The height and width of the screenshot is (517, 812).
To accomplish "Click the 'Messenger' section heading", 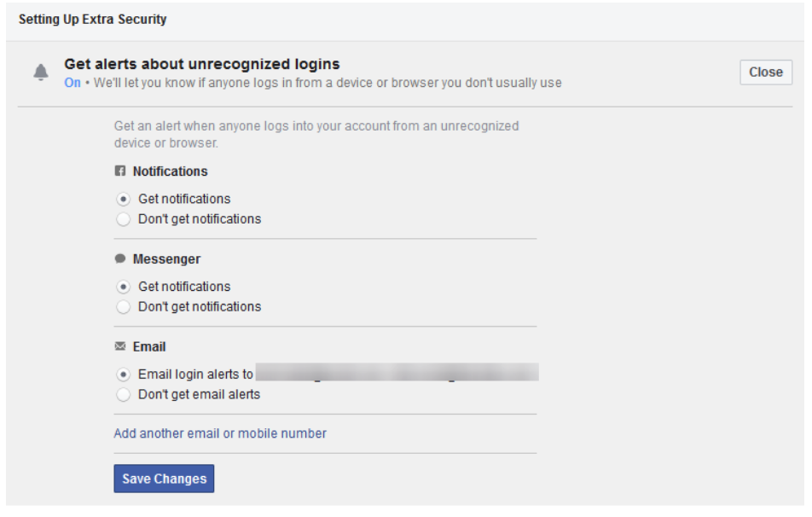I will click(166, 259).
